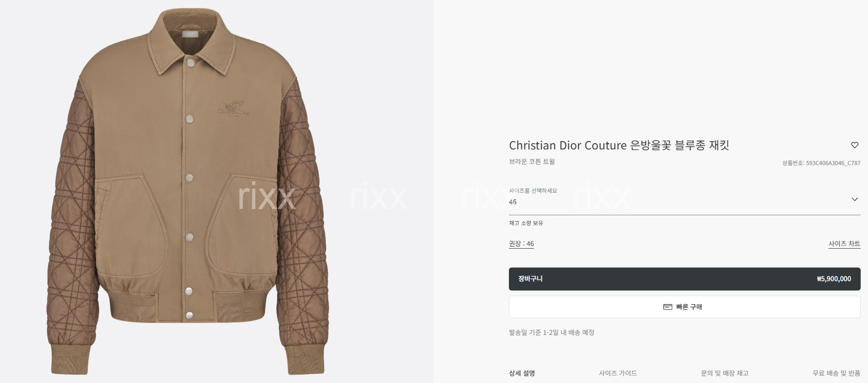The width and height of the screenshot is (868, 383).
Task: Open the 사이즈 차트 link
Action: point(844,243)
